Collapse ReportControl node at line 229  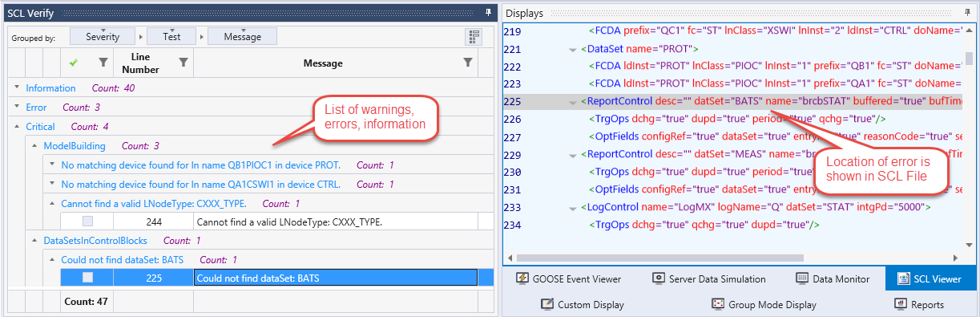click(573, 155)
